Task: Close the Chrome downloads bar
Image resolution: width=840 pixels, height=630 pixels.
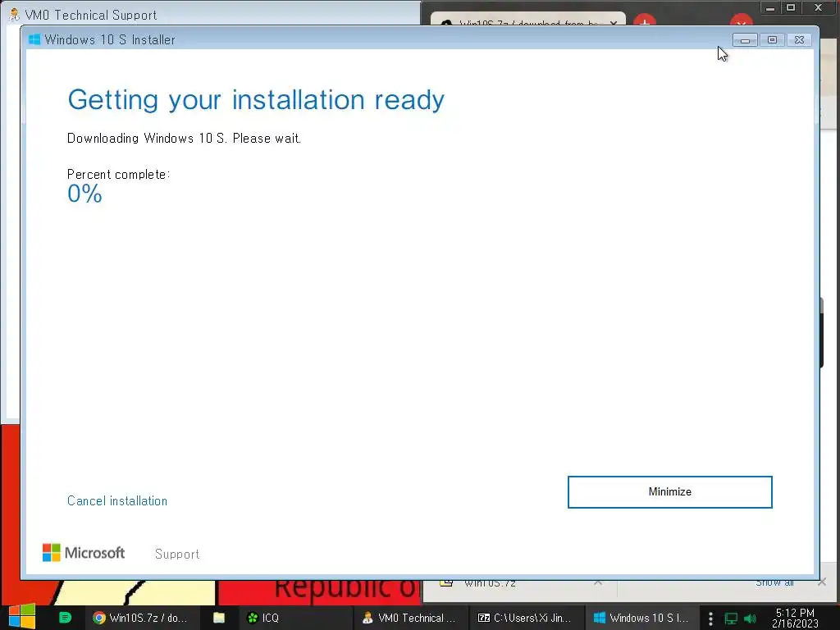Action: [822, 582]
